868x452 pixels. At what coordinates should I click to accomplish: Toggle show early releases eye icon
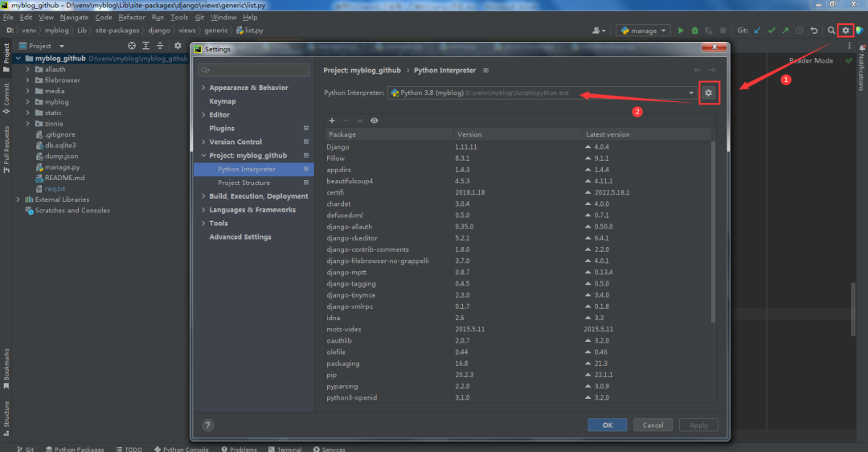coord(375,120)
